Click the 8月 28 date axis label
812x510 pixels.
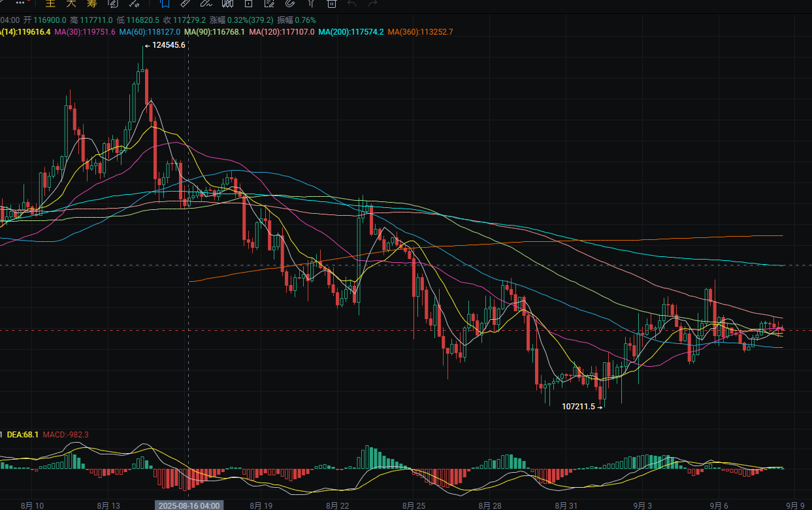pyautogui.click(x=489, y=505)
